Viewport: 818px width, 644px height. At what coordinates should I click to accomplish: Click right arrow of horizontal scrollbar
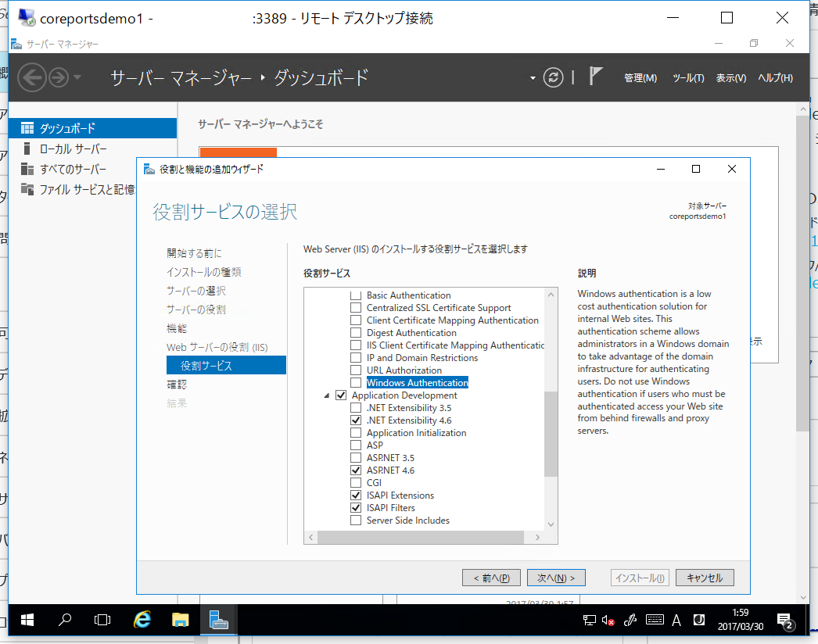click(x=538, y=537)
